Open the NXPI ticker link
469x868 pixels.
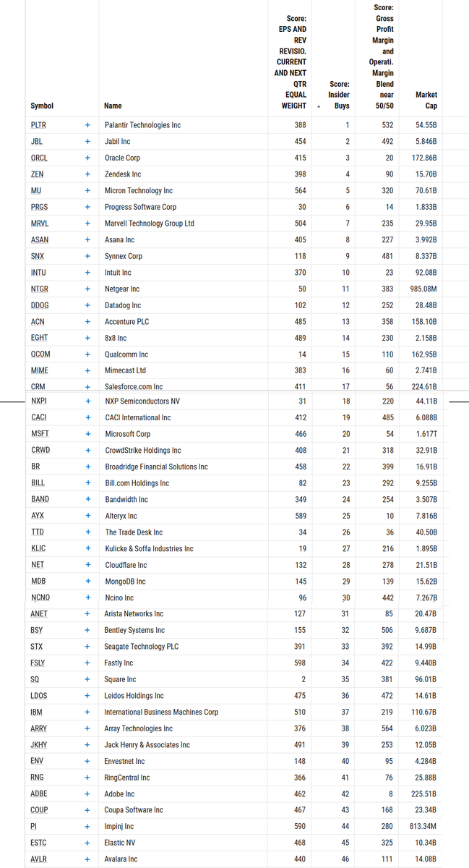(x=38, y=401)
